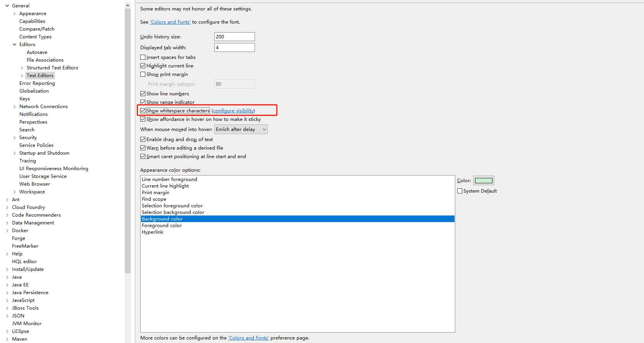Check the System Default color checkbox
The width and height of the screenshot is (644, 343).
(x=460, y=191)
